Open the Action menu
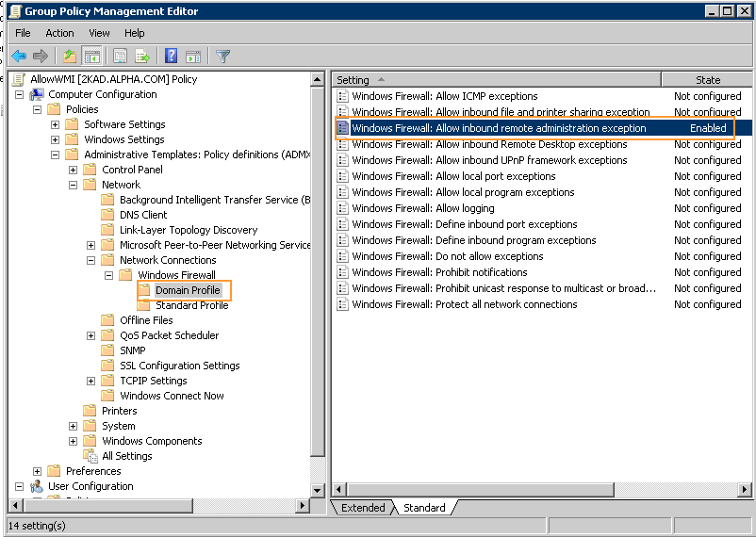The height and width of the screenshot is (537, 756). (59, 33)
